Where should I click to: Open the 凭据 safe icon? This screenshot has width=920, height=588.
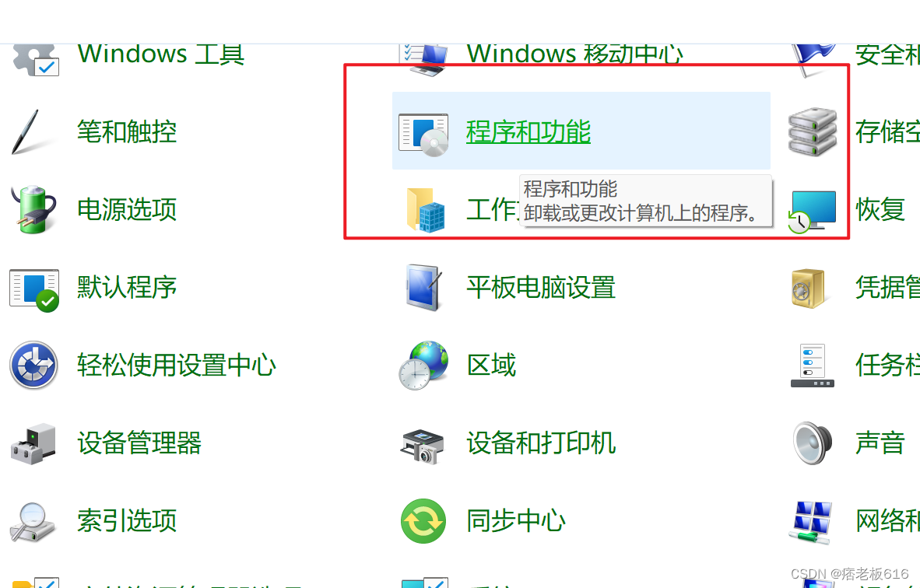click(808, 289)
